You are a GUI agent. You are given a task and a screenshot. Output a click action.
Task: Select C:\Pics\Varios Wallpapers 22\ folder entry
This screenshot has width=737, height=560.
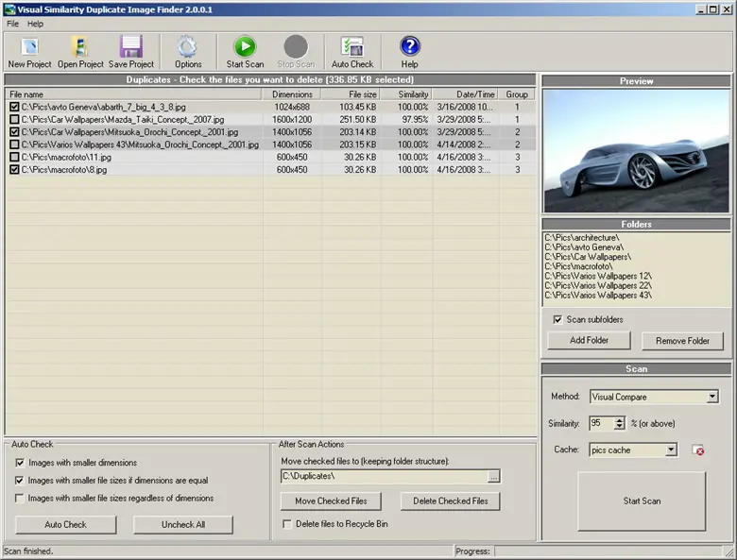tap(598, 285)
